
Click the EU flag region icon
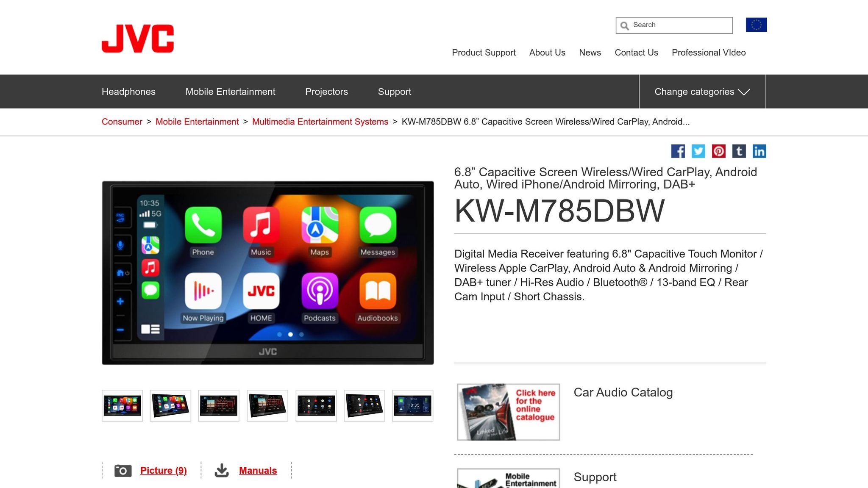[x=756, y=25]
